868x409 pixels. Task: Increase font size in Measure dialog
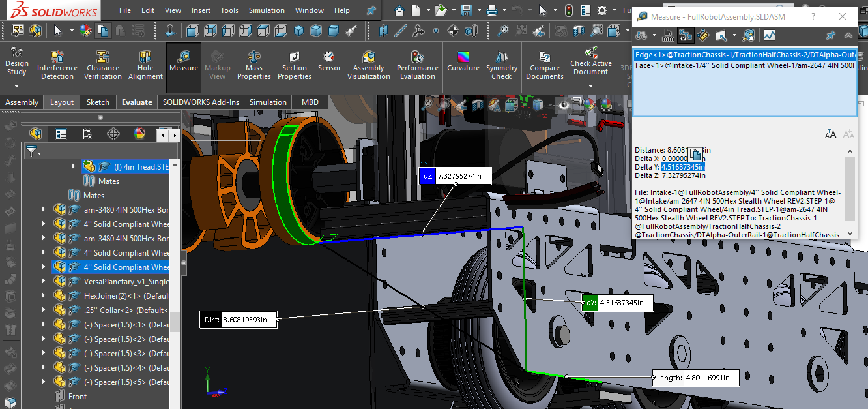coord(830,134)
